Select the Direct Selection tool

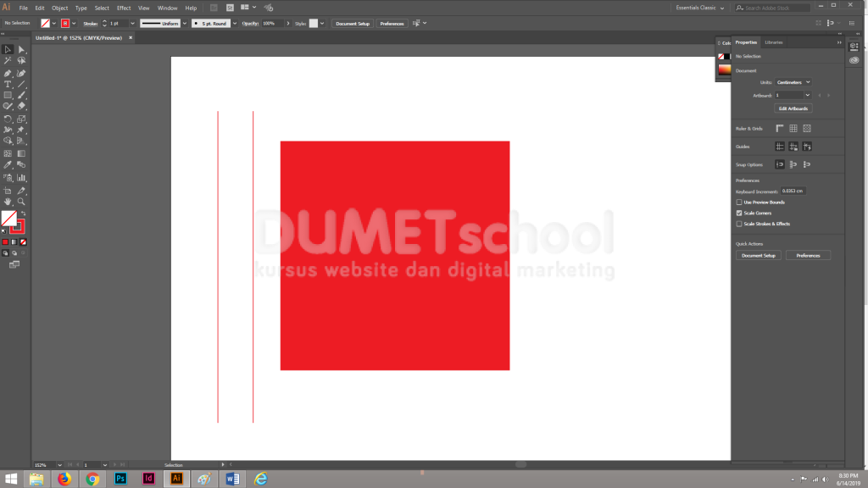click(21, 50)
